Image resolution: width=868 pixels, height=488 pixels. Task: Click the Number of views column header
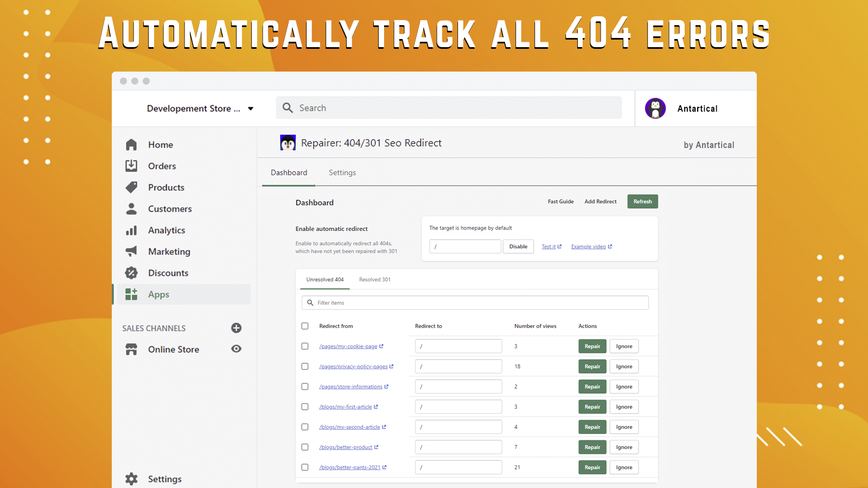pyautogui.click(x=535, y=326)
